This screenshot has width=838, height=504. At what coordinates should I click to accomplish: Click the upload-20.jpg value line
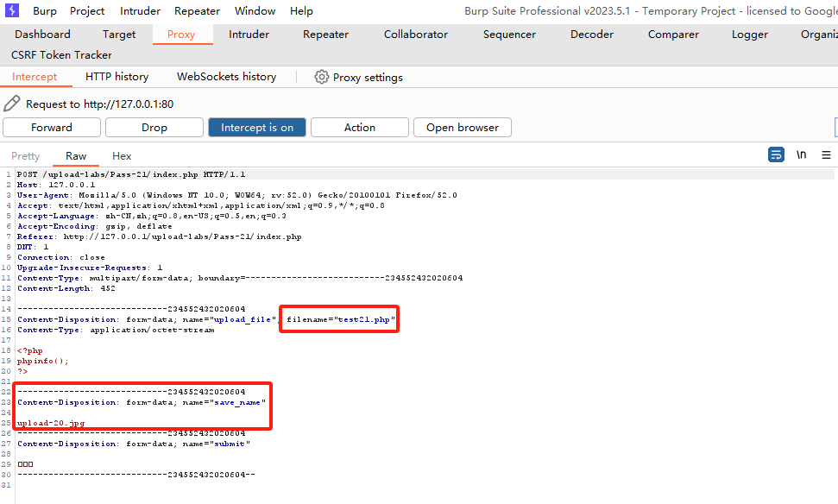point(51,423)
